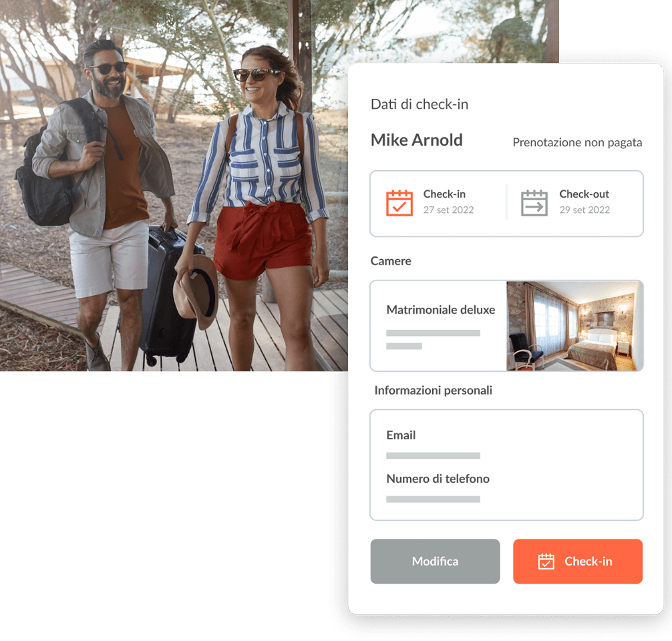The image size is (672, 641).
Task: Select the hotel room photo thumbnail
Action: [x=574, y=326]
